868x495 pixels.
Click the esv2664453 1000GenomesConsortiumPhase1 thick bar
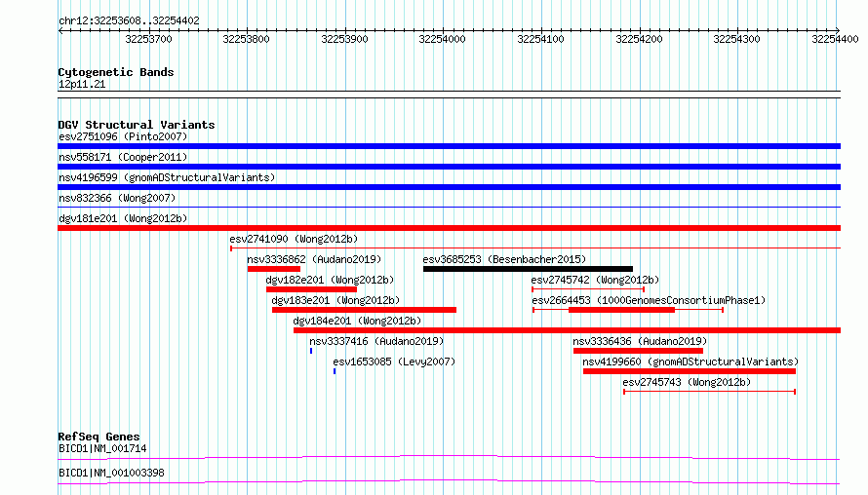pos(621,310)
